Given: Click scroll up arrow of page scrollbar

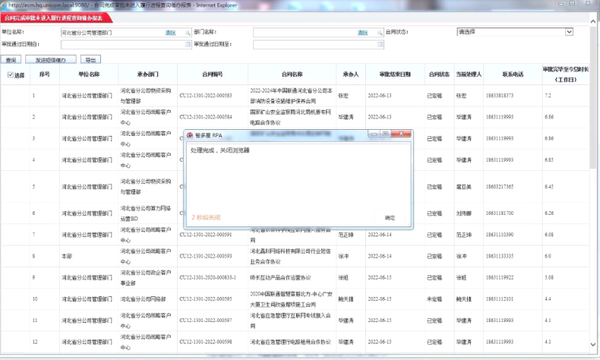Looking at the screenshot, I should (593, 21).
